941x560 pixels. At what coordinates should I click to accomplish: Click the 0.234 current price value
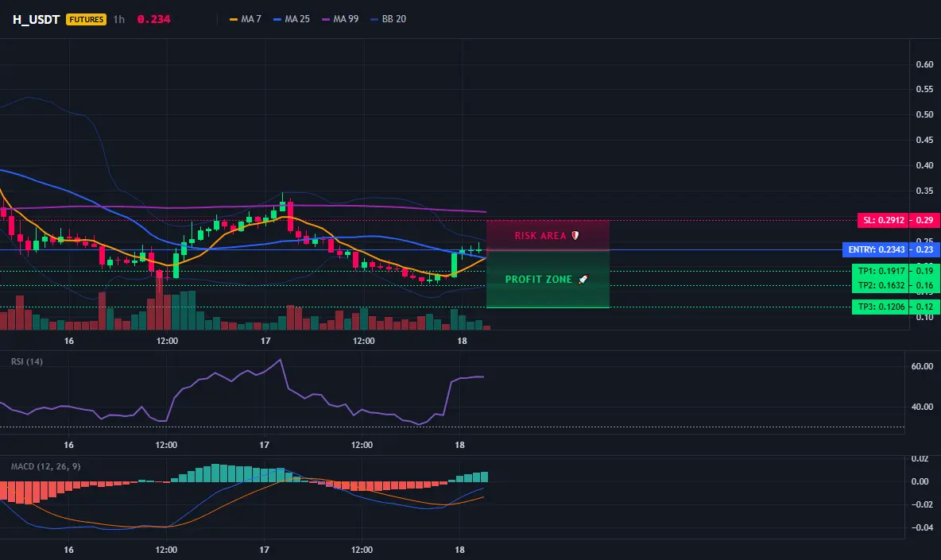(153, 19)
